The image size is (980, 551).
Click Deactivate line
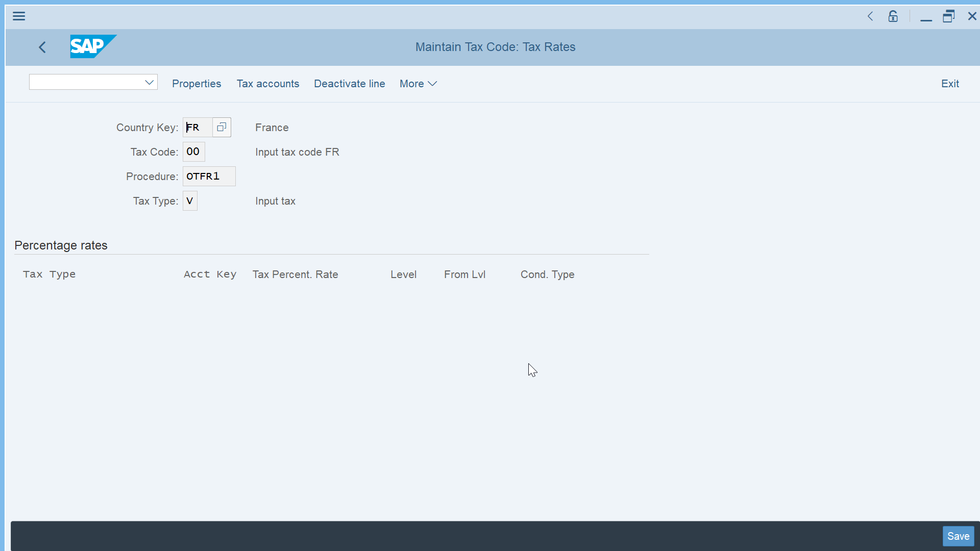349,84
